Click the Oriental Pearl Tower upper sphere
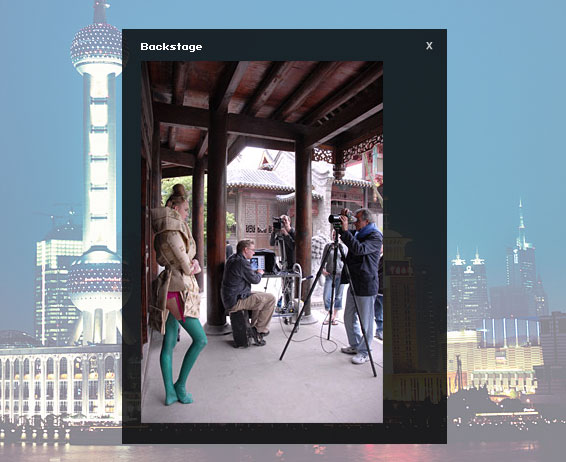 pos(96,46)
